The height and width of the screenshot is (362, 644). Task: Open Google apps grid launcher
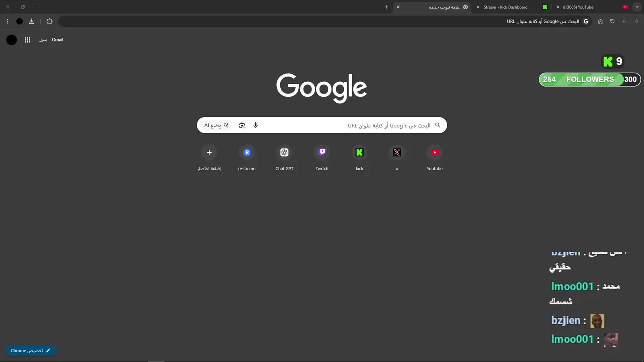pos(27,40)
